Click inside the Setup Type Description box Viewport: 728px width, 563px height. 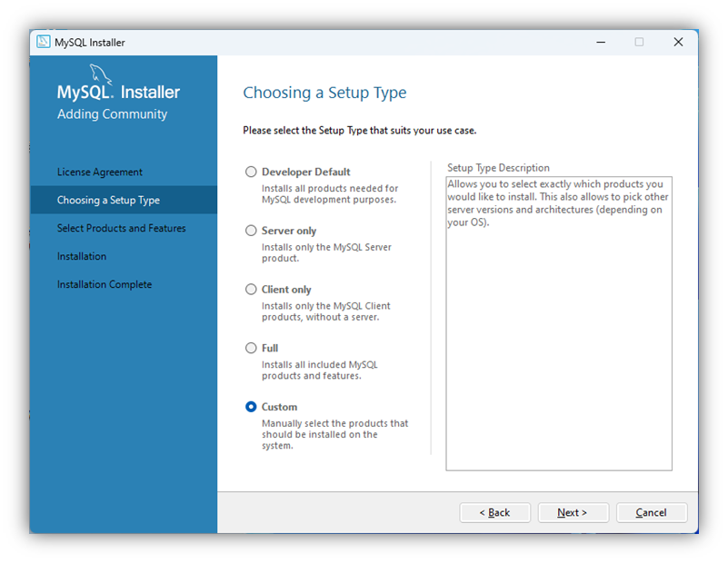pos(559,323)
